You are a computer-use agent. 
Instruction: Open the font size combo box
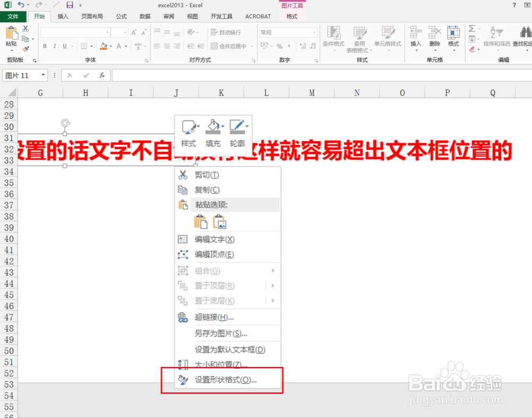pyautogui.click(x=119, y=32)
